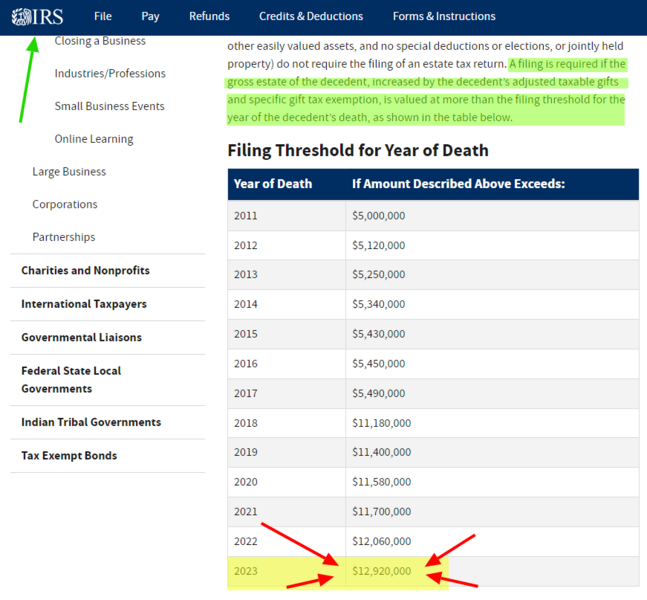The width and height of the screenshot is (647, 600).
Task: Go to Closing a Business page
Action: point(100,41)
